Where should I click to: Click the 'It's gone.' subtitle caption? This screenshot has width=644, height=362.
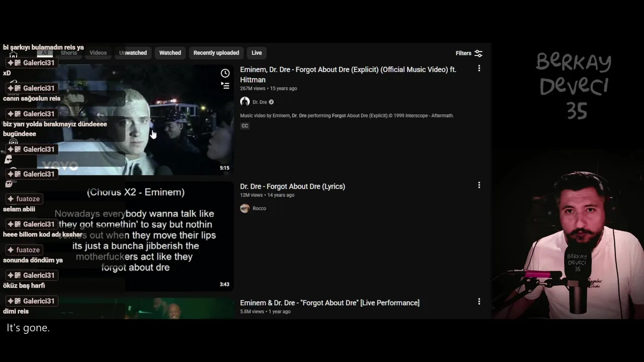[x=28, y=328]
